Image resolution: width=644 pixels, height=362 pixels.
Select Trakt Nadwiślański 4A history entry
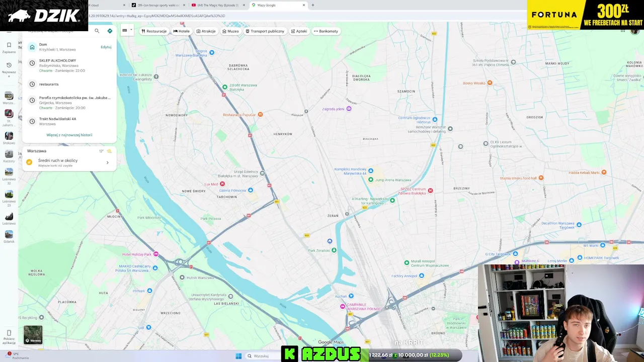tap(69, 121)
